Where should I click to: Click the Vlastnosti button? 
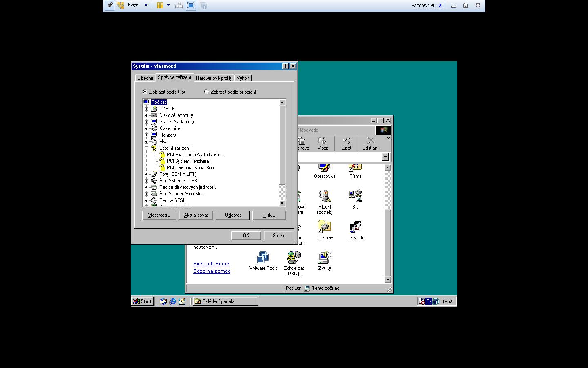click(x=159, y=215)
